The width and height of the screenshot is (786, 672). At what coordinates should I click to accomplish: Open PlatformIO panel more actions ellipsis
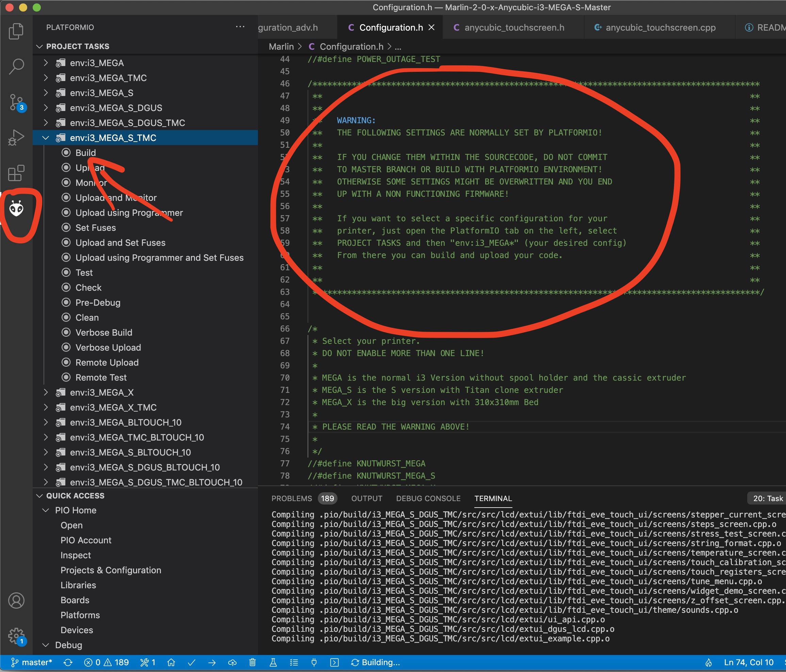[x=240, y=27]
